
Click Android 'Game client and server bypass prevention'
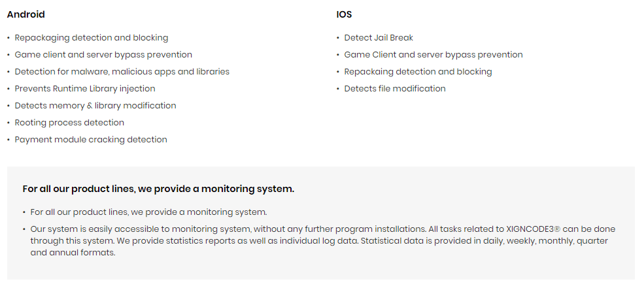[x=103, y=55]
